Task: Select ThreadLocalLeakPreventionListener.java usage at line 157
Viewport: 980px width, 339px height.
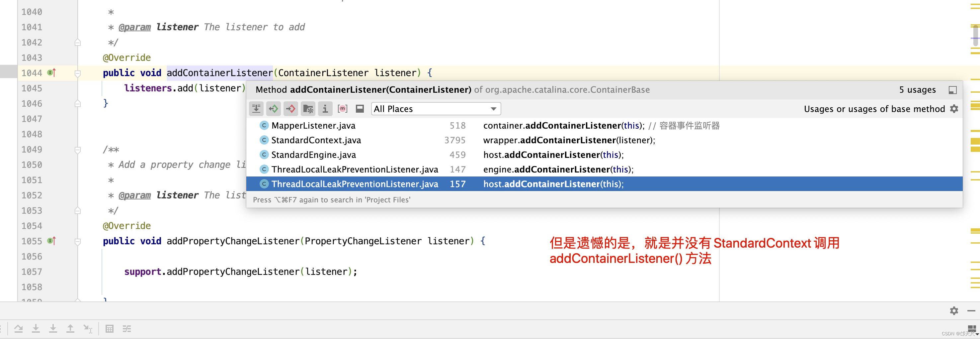Action: [x=605, y=184]
